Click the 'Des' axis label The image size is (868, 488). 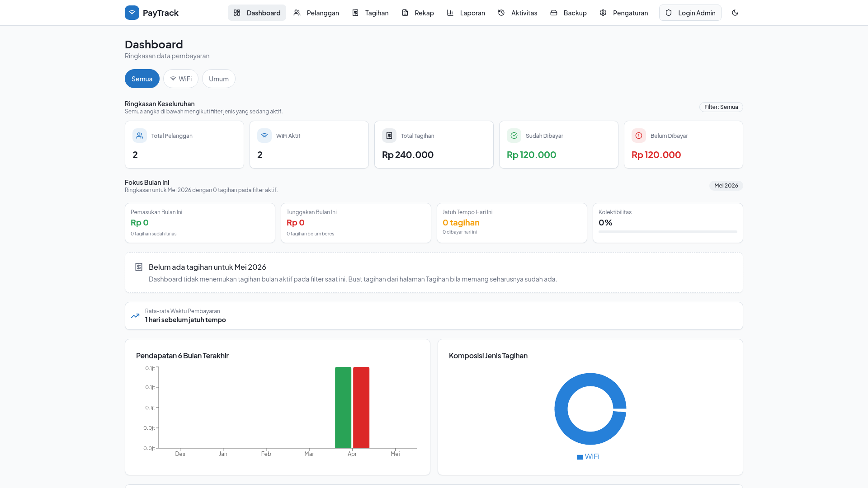click(180, 454)
